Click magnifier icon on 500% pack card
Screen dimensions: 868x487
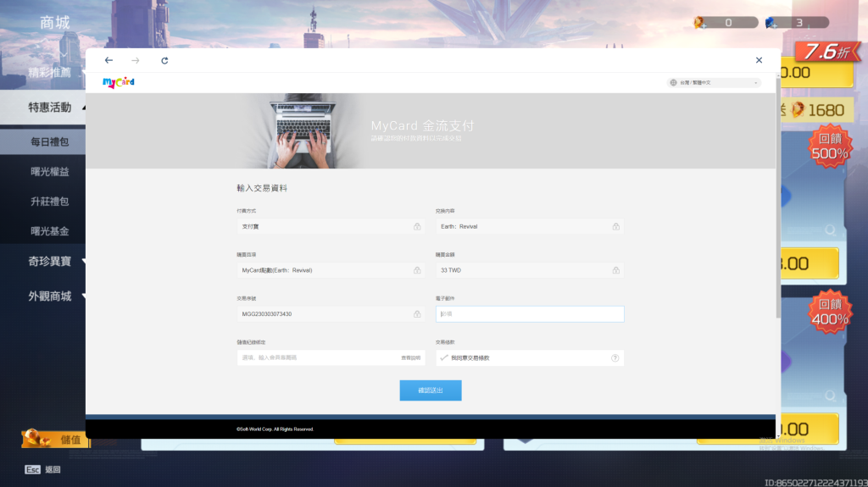[830, 230]
